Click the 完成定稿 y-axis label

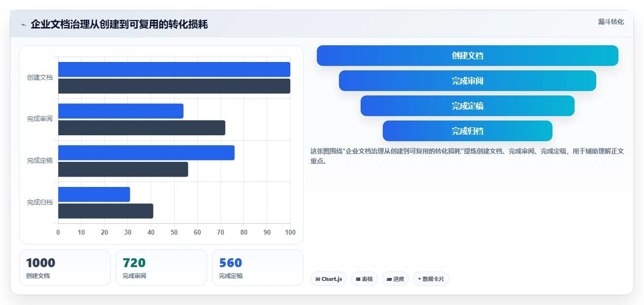(x=40, y=161)
